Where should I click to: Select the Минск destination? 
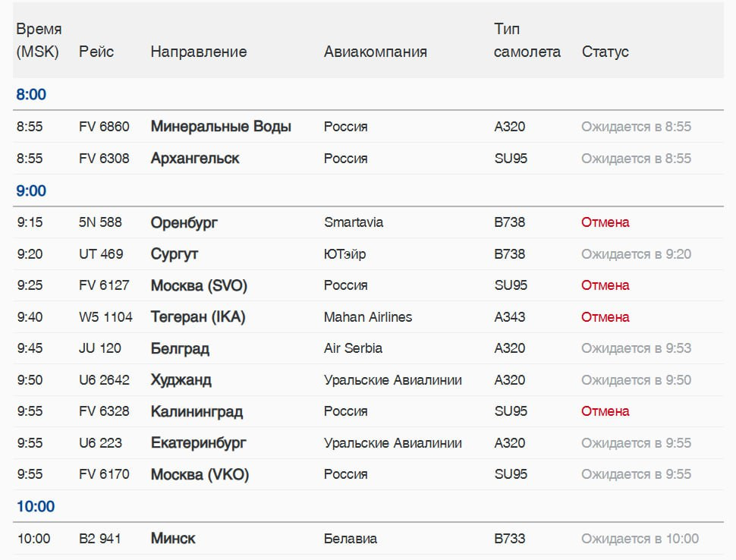click(173, 539)
